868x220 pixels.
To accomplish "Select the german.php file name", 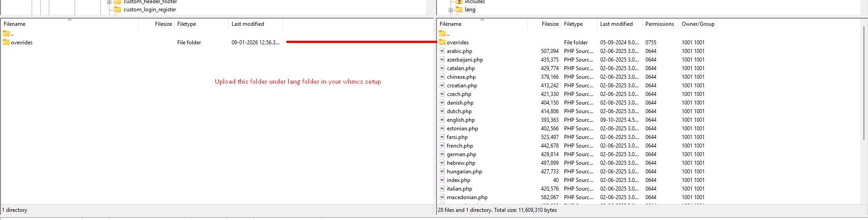I will pos(461,154).
